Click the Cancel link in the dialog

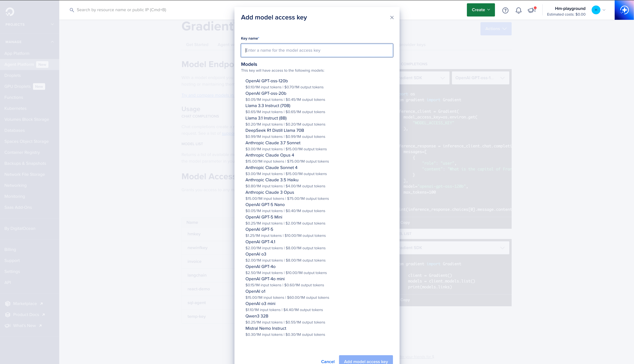[x=327, y=361]
